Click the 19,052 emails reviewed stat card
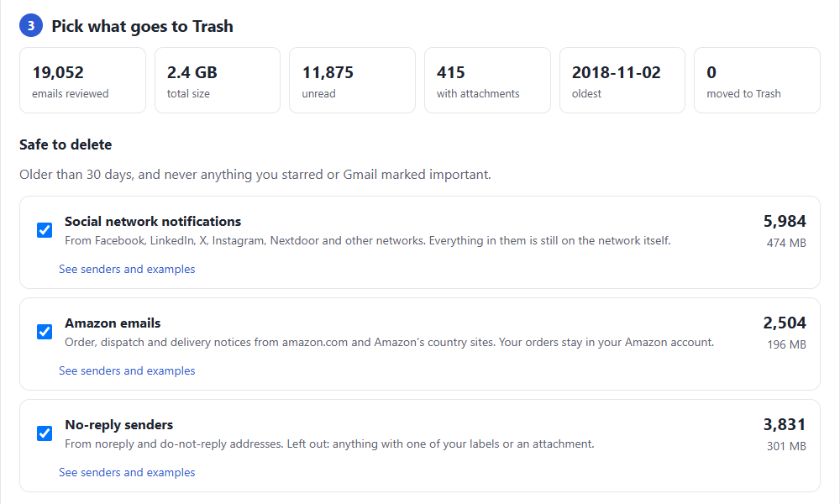The image size is (840, 504). click(x=82, y=81)
